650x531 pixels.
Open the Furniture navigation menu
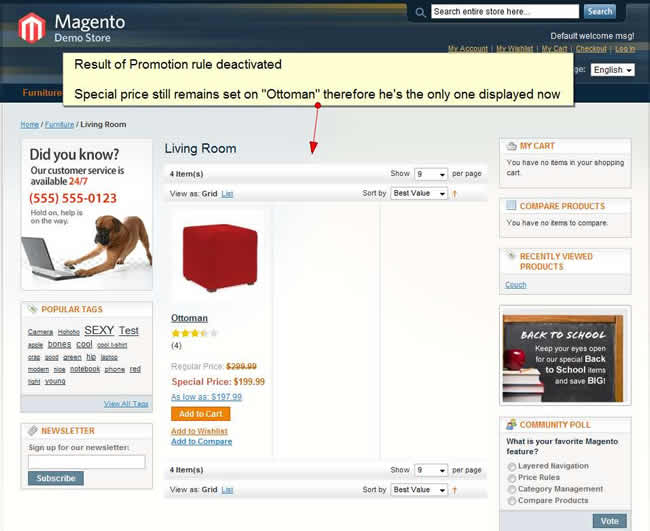click(x=42, y=92)
